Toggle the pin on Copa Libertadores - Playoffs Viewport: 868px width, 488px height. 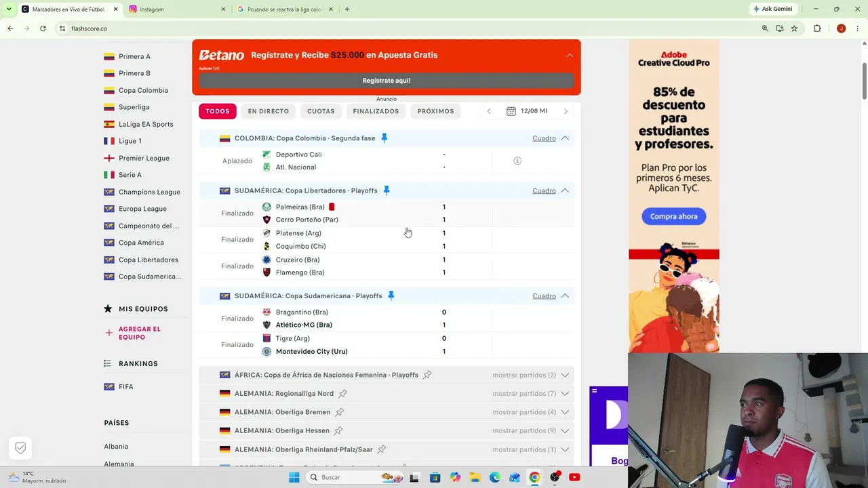point(387,190)
